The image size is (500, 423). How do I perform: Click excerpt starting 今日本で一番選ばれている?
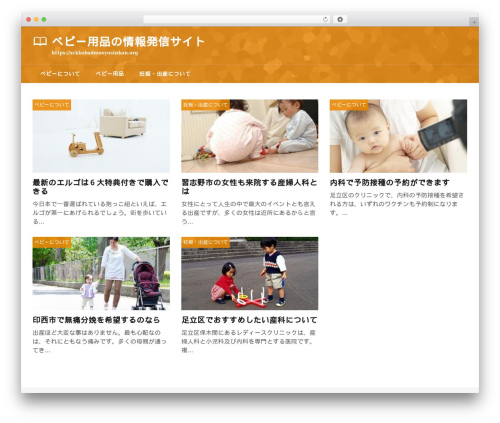(100, 213)
